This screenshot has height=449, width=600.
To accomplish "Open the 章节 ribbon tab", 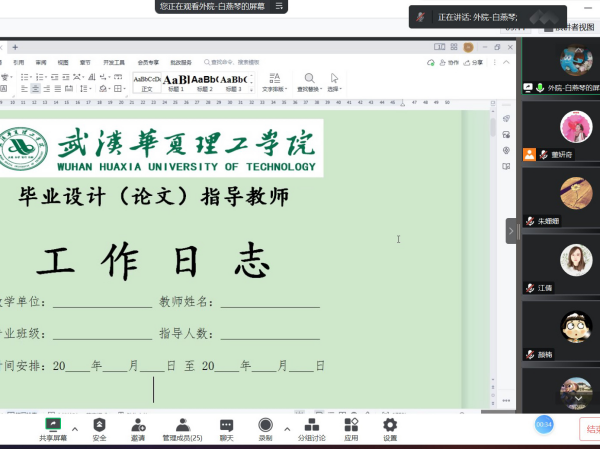I will (85, 62).
